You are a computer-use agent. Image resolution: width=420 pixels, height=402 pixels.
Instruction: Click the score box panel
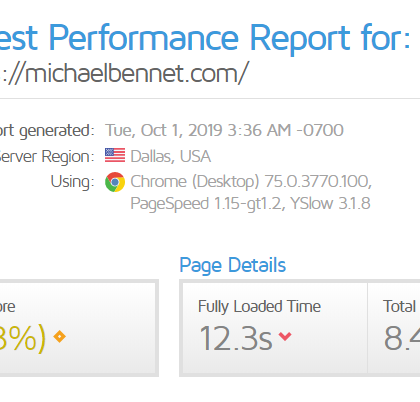click(x=78, y=328)
